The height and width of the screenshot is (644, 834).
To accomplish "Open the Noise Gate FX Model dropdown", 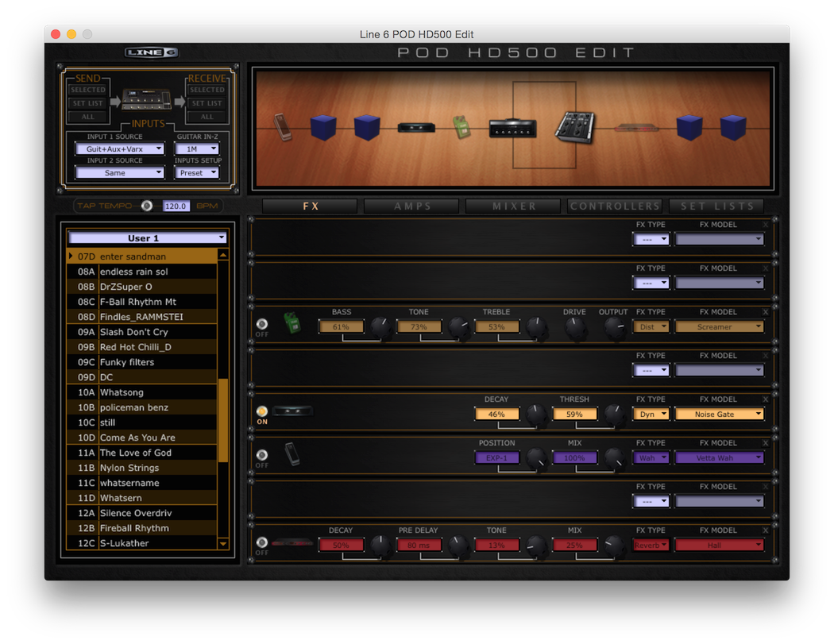I will (x=719, y=414).
